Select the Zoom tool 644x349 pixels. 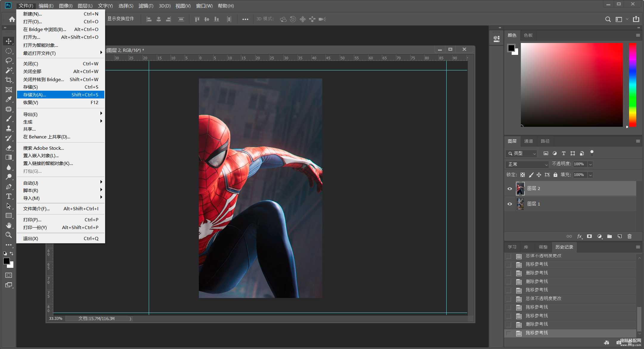[9, 235]
